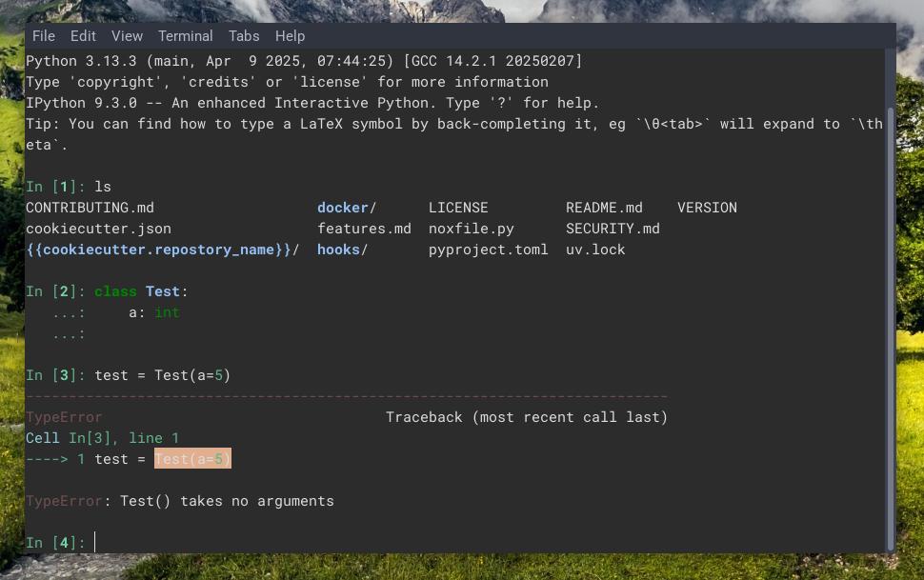Click the noxfile.py filename
Viewport: 924px width, 580px height.
pos(472,228)
